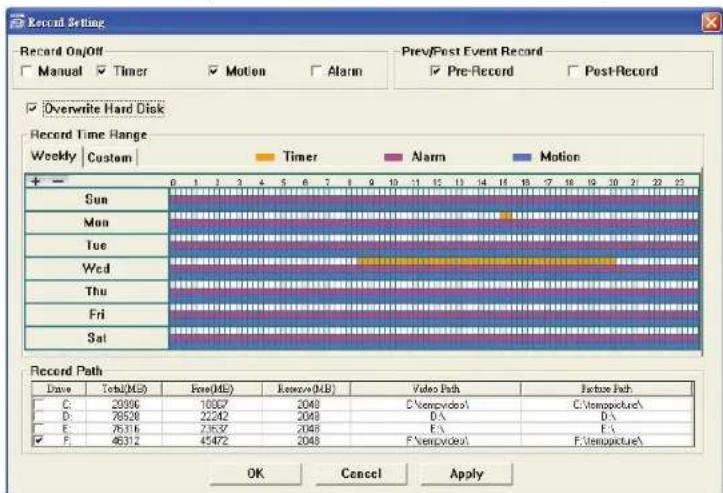The height and width of the screenshot is (493, 723).
Task: Enable the Alarm record checkbox
Action: click(316, 71)
